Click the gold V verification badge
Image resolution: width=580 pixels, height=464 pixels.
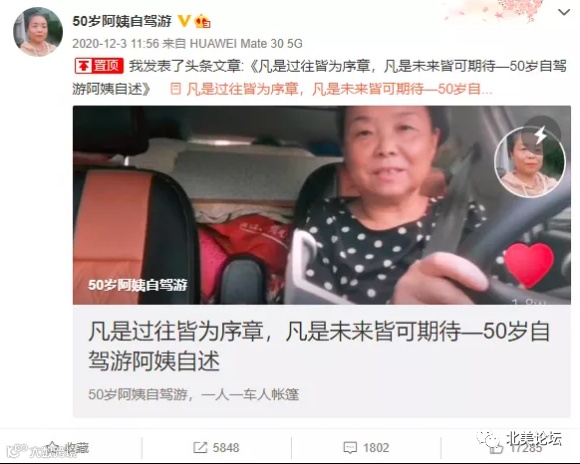184,21
